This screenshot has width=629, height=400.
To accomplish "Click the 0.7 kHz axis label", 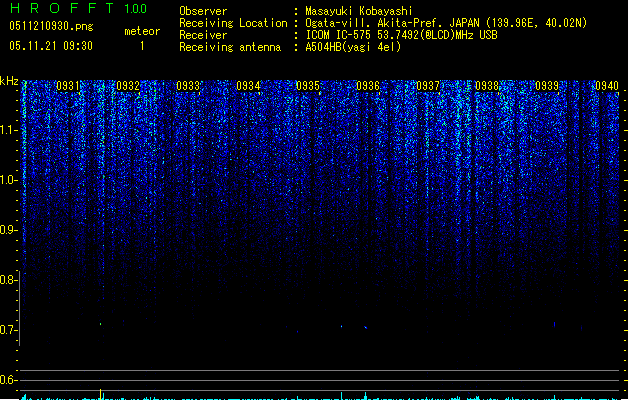I will point(8,330).
